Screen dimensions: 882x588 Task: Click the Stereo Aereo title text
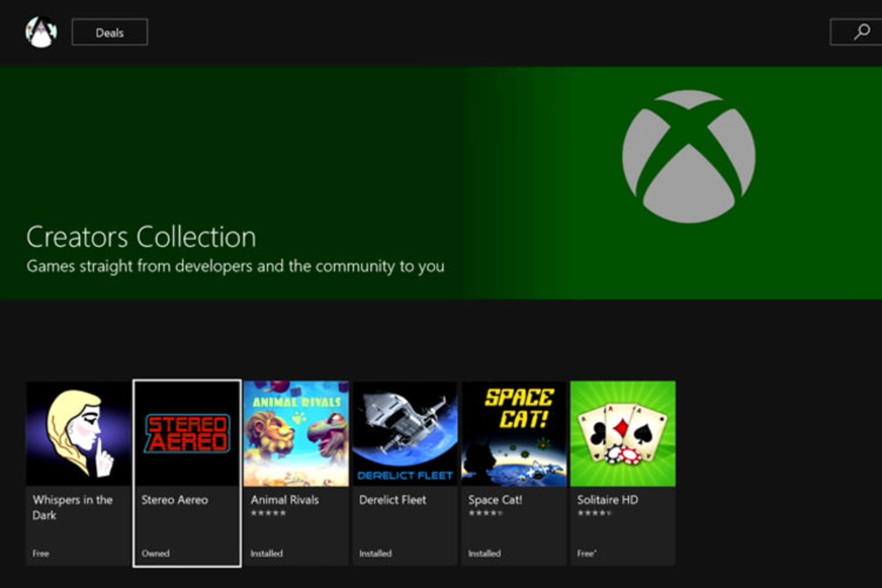coord(175,500)
